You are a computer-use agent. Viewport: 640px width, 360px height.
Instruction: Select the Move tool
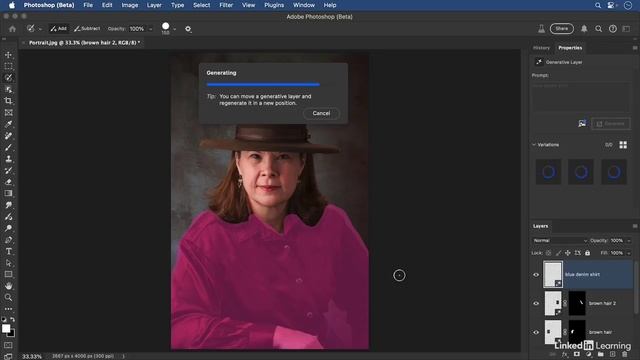click(x=8, y=55)
